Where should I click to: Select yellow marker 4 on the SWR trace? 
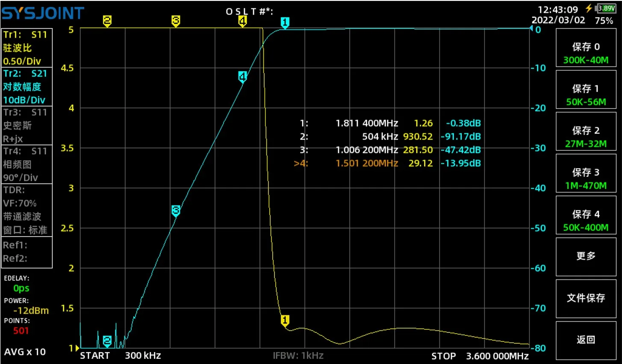click(x=242, y=21)
